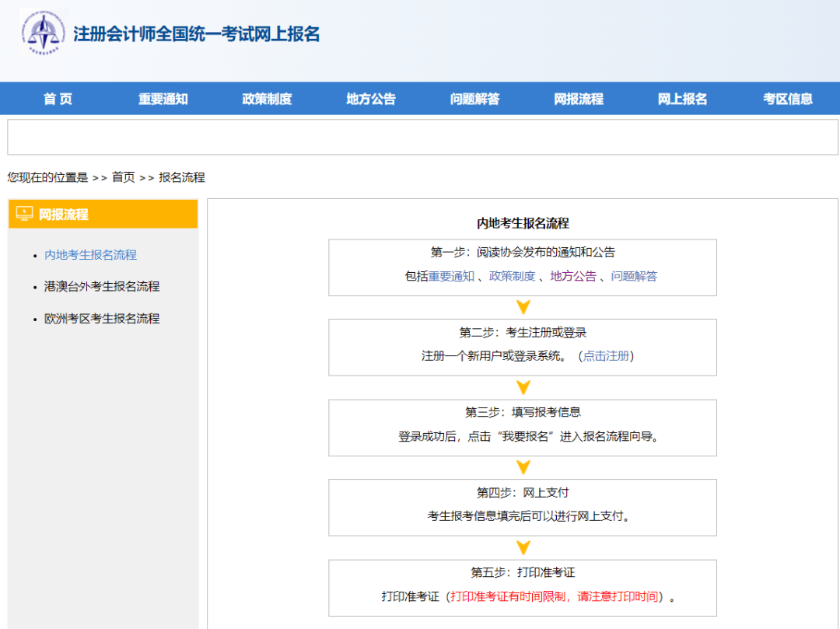
Task: Go to 考区信息 in the nav bar
Action: 787,99
